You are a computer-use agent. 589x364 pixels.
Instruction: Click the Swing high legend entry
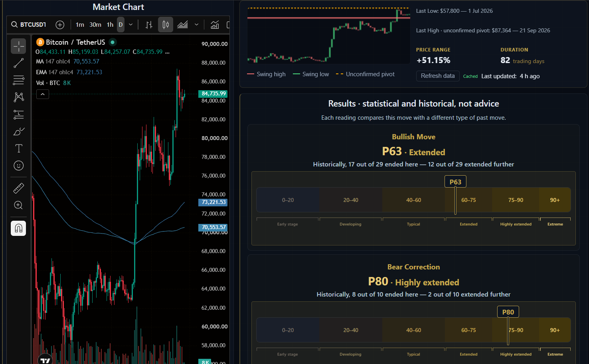click(267, 74)
